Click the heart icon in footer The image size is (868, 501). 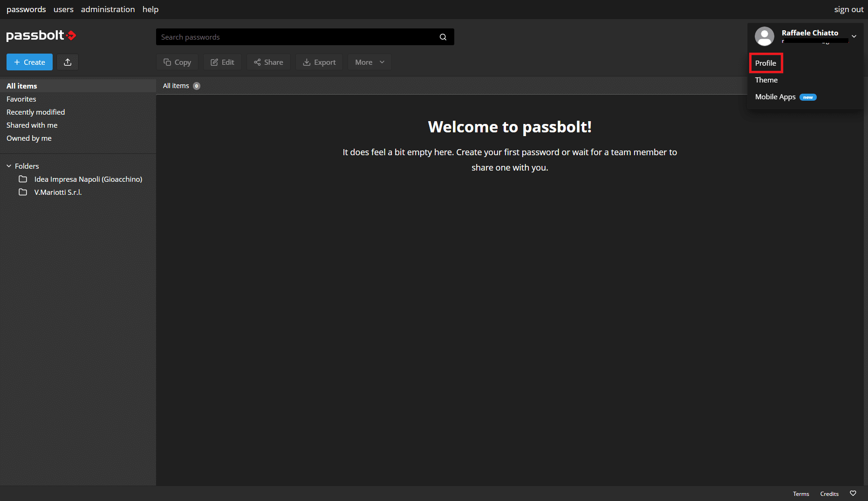click(853, 494)
